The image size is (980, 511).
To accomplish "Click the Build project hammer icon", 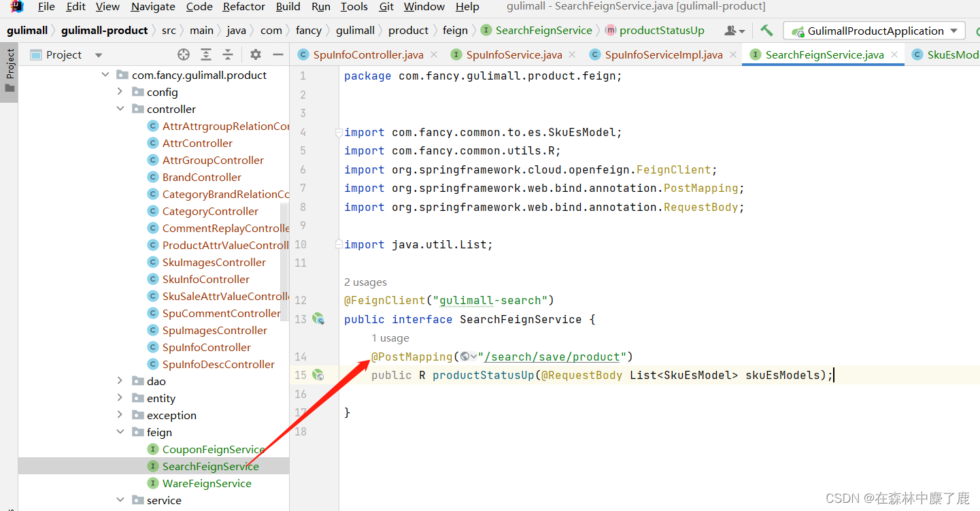I will (766, 31).
